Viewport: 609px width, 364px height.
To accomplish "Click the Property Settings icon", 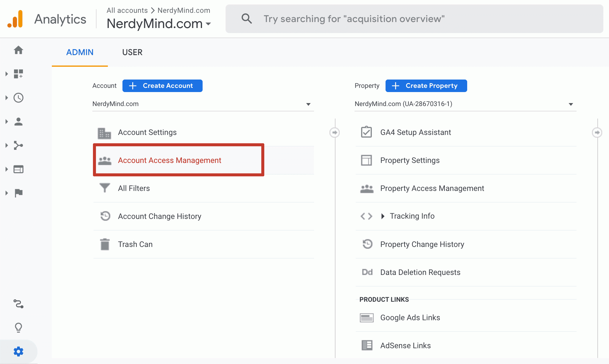I will 366,160.
